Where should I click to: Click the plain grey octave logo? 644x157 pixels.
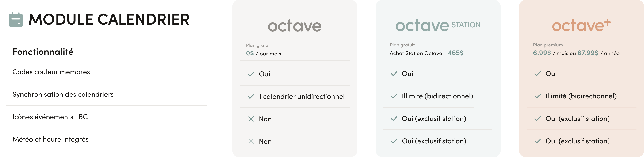tap(295, 26)
